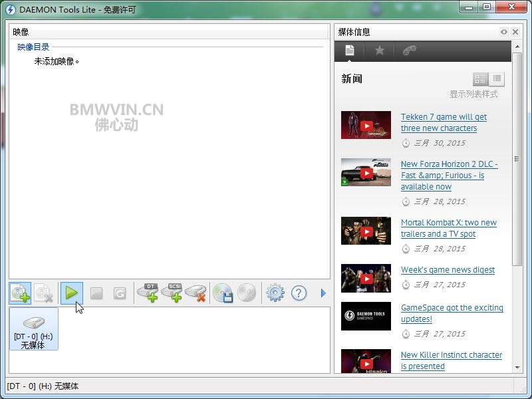Close the DAEMON Tools Lite window
The height and width of the screenshot is (399, 532).
tap(512, 7)
